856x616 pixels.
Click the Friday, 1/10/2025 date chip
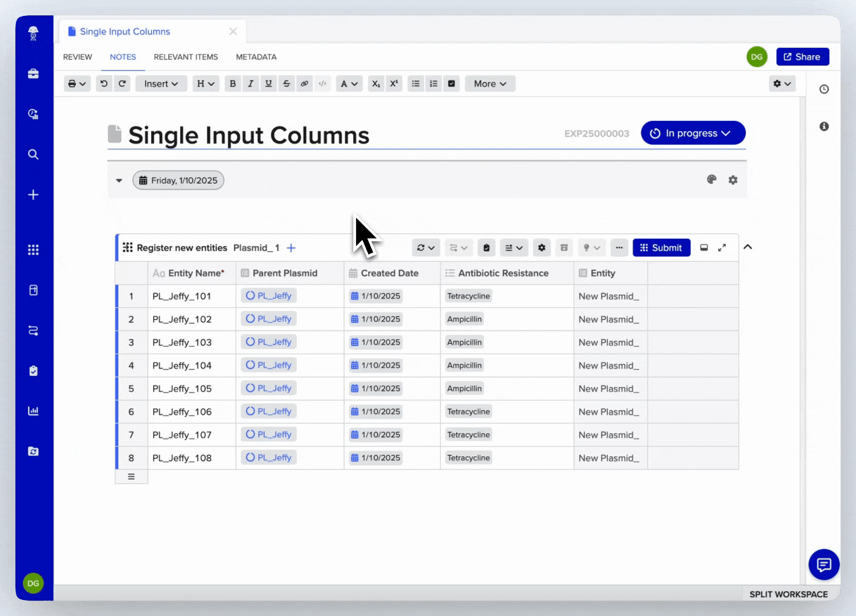tap(178, 180)
